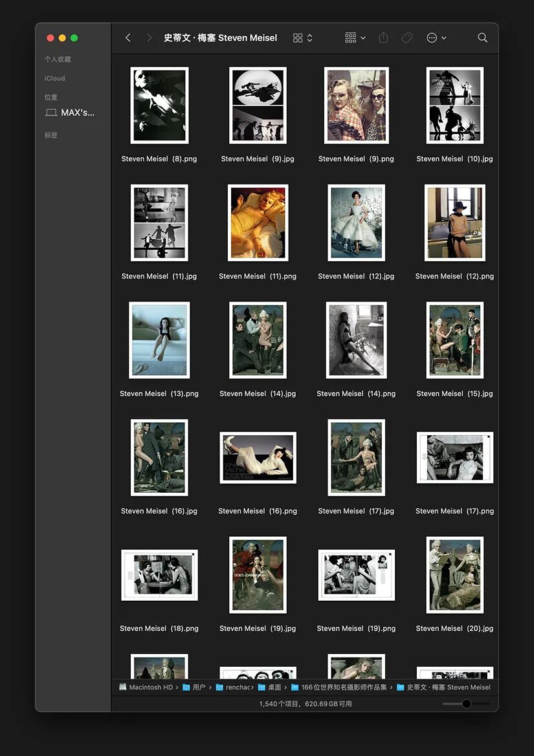Select thumbnail of Steven Meisel (14).png
The width and height of the screenshot is (534, 756).
pos(356,340)
